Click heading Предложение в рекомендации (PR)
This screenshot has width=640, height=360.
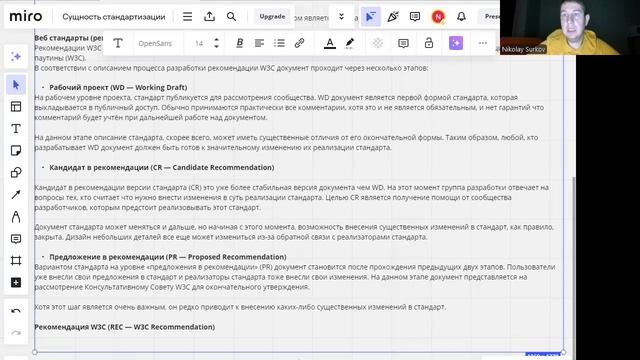coord(168,257)
